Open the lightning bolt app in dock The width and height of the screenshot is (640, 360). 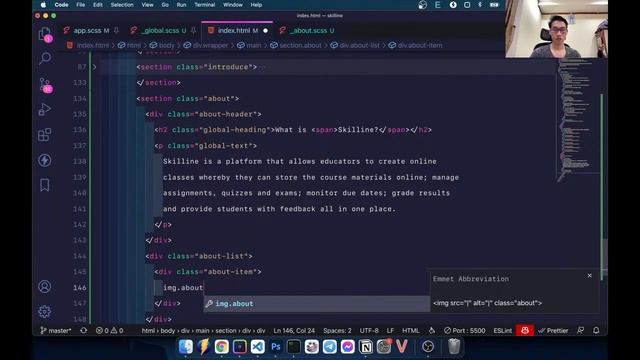(204, 347)
